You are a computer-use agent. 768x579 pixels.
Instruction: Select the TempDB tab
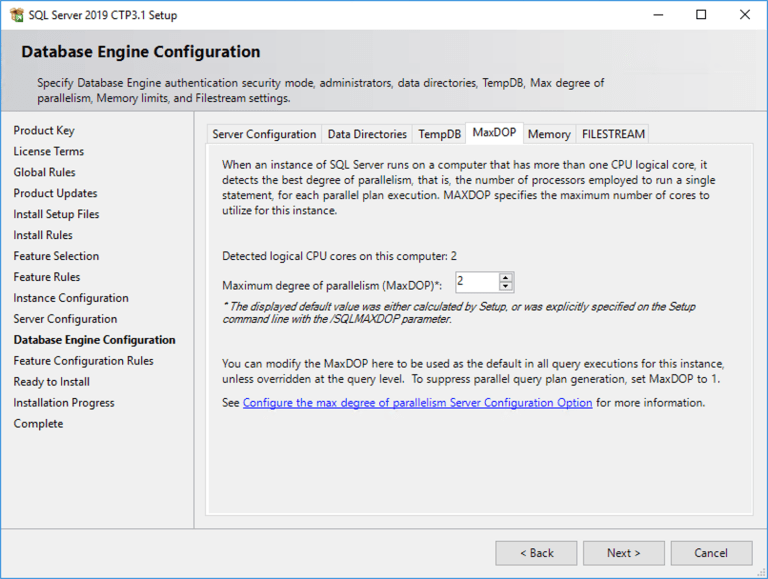[439, 134]
